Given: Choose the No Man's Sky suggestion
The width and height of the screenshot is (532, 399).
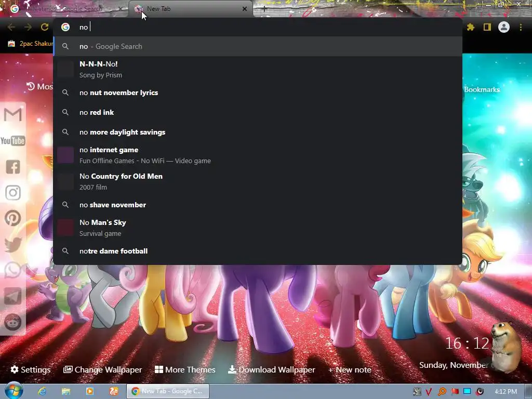Looking at the screenshot, I should point(258,228).
